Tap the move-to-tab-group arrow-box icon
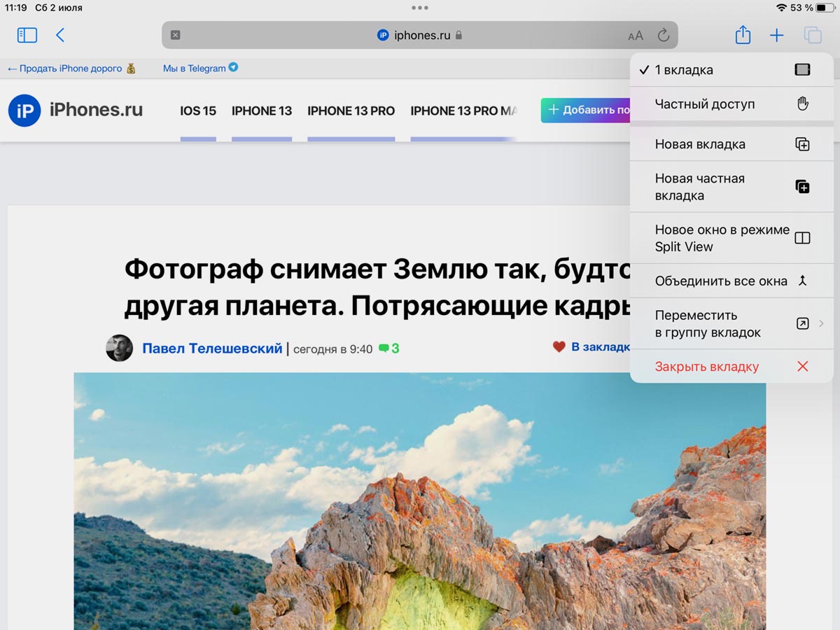Screen dimensions: 840x630 803,323
